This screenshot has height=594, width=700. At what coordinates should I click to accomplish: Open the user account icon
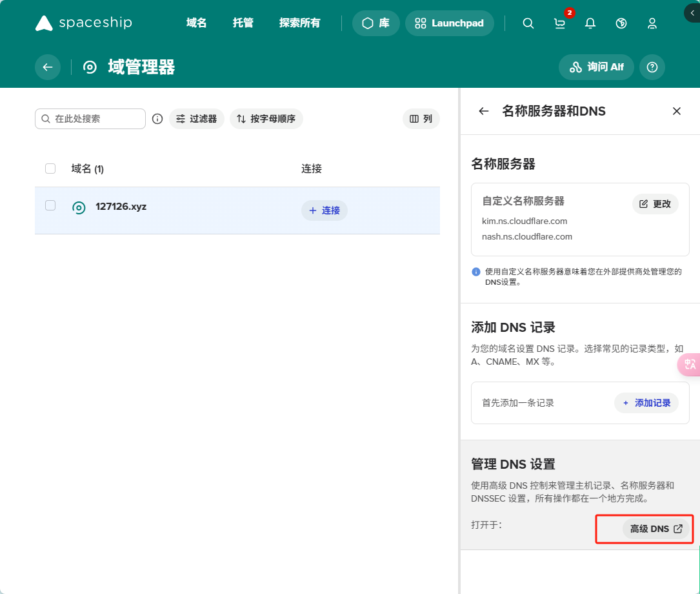[652, 23]
